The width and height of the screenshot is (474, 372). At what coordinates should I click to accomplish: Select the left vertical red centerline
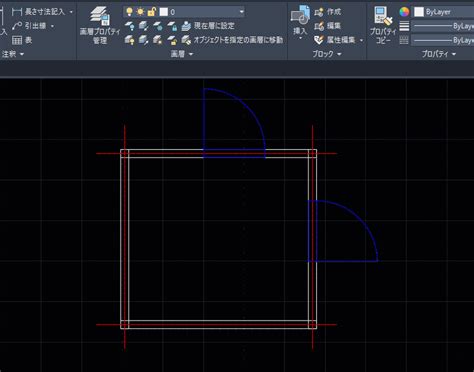pos(125,237)
